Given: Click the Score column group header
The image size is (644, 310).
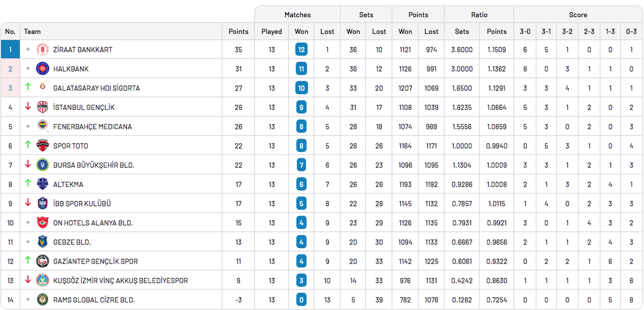Looking at the screenshot, I should (578, 15).
